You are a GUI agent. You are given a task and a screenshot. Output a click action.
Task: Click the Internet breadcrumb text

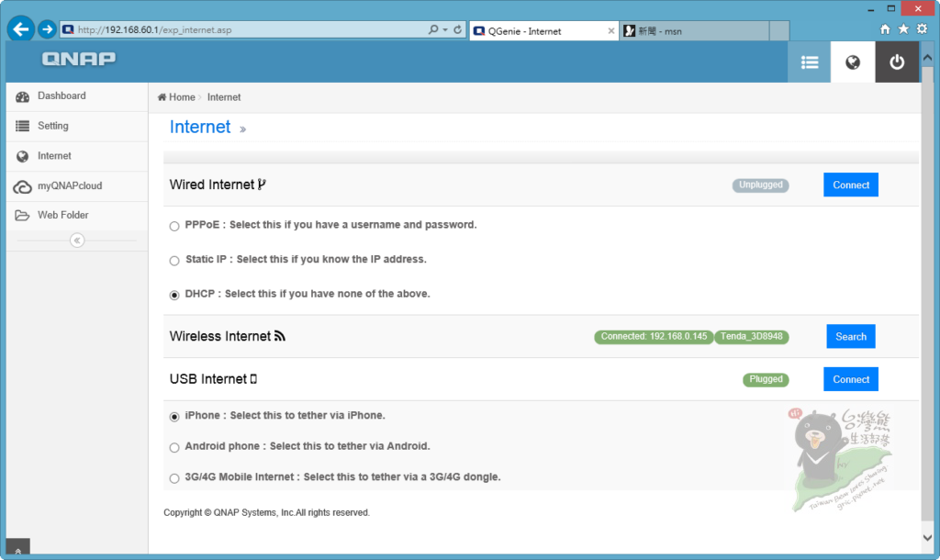tap(224, 97)
